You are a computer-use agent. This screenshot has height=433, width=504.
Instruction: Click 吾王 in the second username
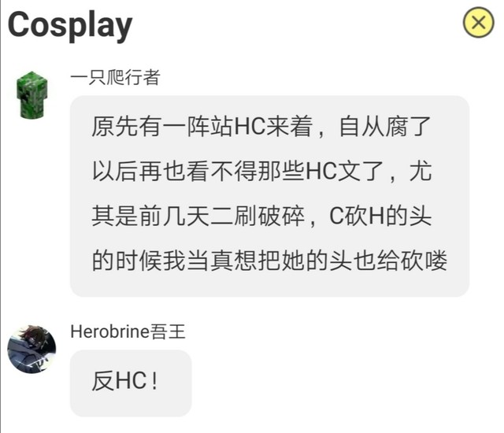168,331
